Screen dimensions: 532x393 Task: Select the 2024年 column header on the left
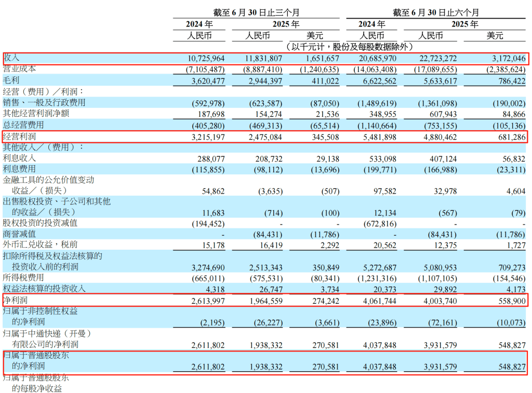[x=199, y=23]
